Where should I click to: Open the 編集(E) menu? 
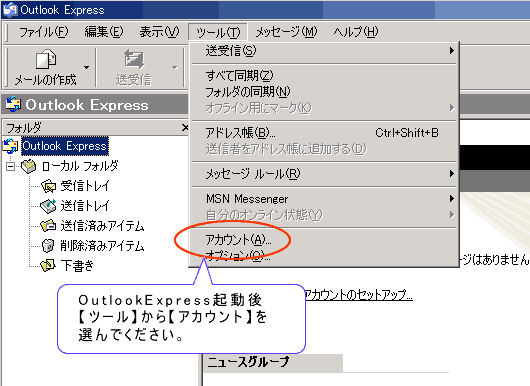[x=104, y=32]
